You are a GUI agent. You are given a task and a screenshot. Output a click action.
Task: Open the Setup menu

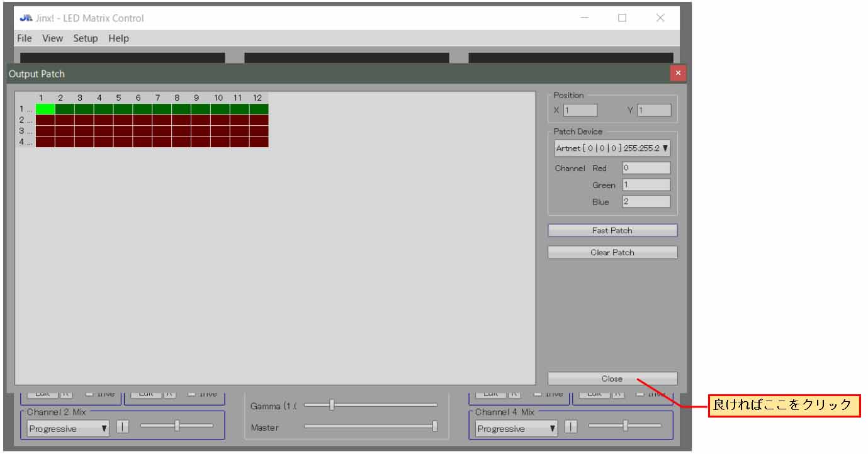pyautogui.click(x=86, y=38)
